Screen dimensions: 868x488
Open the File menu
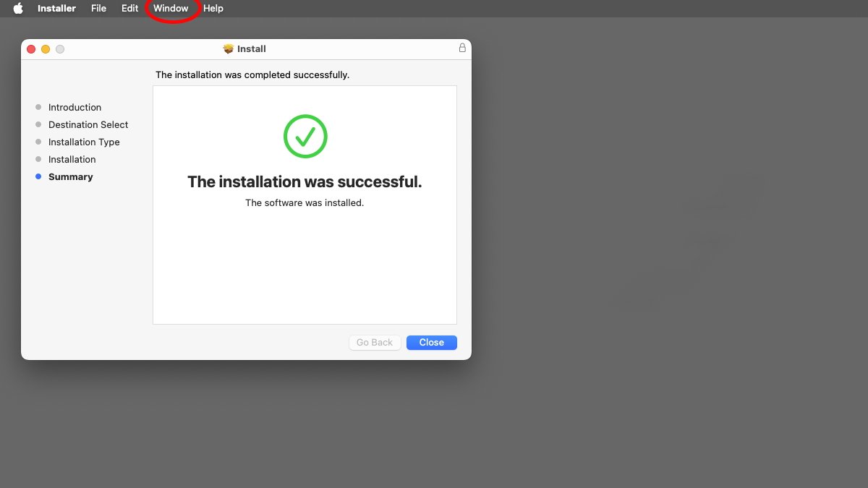pyautogui.click(x=98, y=9)
